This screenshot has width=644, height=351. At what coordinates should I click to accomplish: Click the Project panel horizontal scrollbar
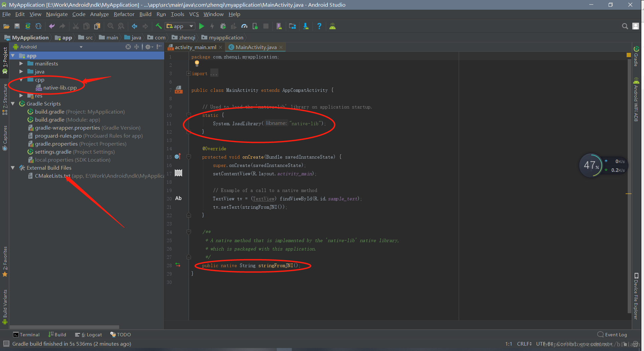click(64, 327)
